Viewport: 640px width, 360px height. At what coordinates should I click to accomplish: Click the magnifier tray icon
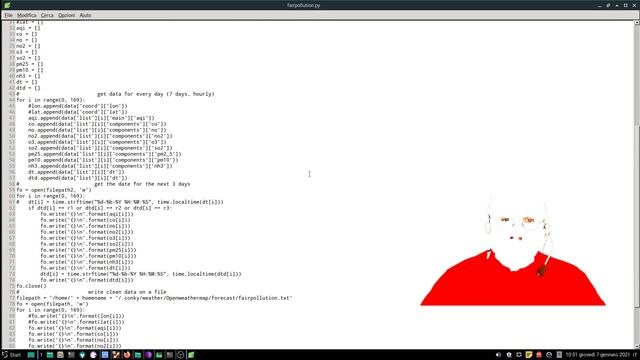[509, 355]
